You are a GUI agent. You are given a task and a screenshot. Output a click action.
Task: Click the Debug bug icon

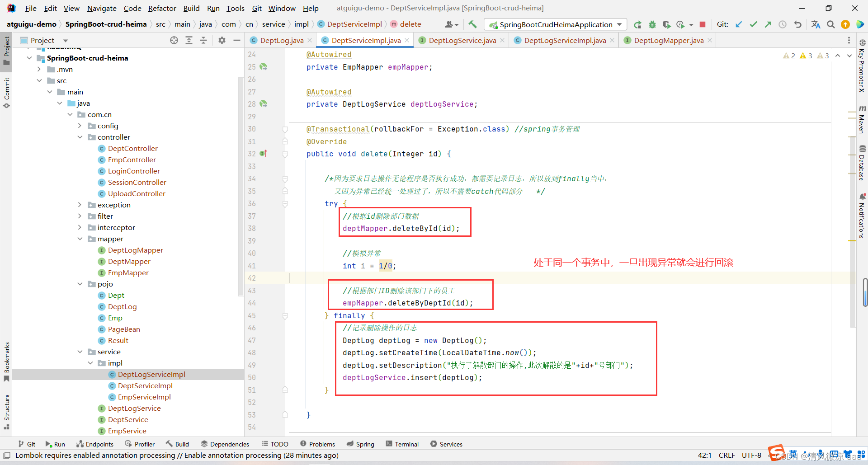point(652,24)
